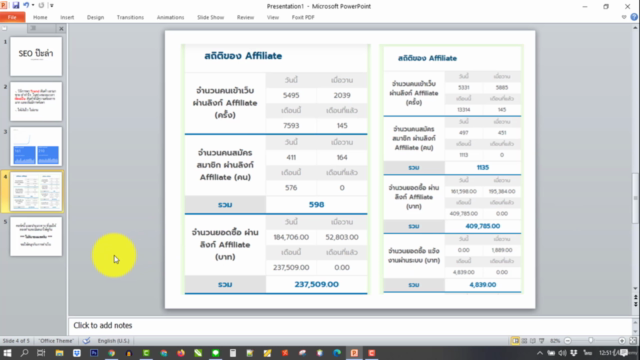Open the Undo history dropdown arrow
This screenshot has height=360, width=640.
(x=33, y=5)
